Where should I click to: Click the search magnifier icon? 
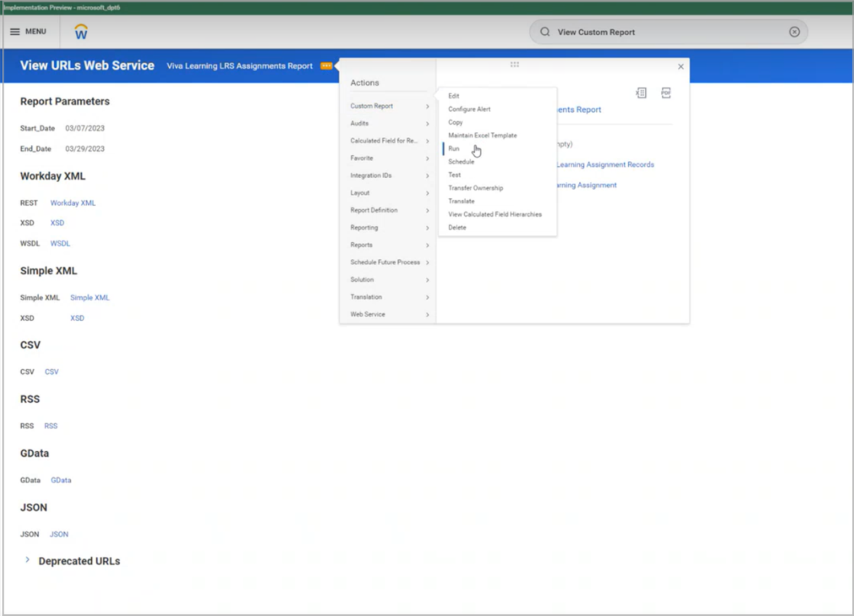pos(545,32)
